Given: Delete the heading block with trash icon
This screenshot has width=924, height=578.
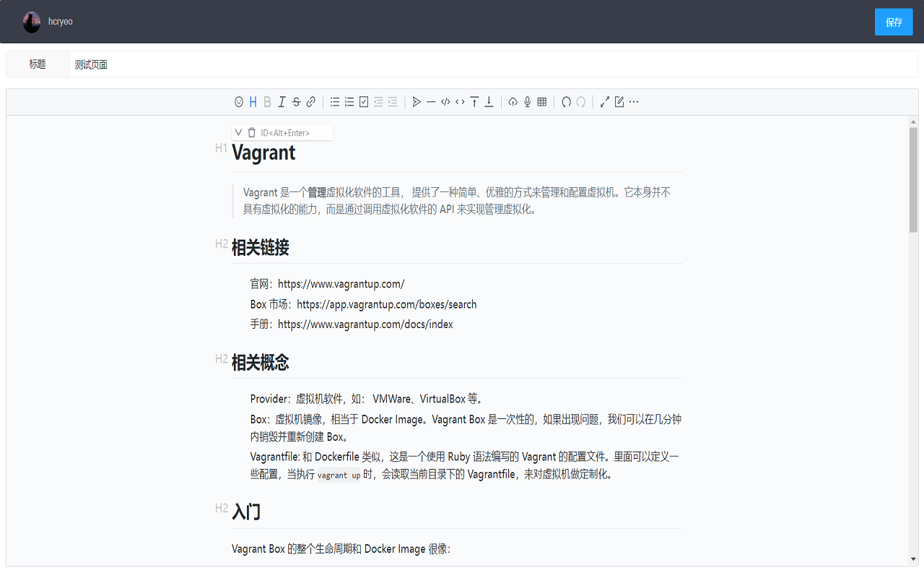Looking at the screenshot, I should (x=251, y=132).
